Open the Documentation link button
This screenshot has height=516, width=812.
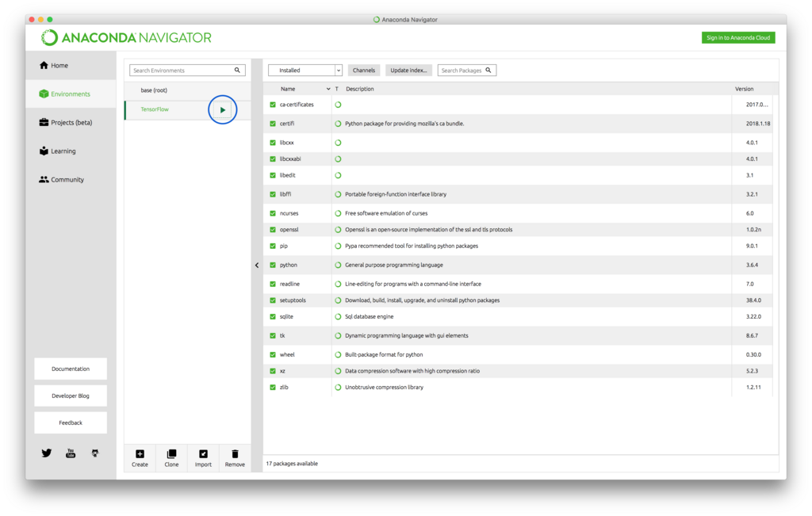tap(71, 369)
